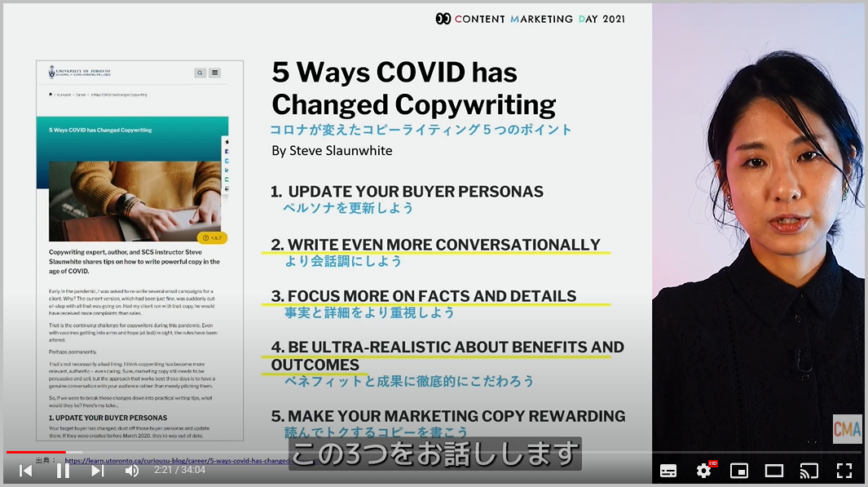Open the video settings gear
Image resolution: width=868 pixels, height=487 pixels.
703,470
